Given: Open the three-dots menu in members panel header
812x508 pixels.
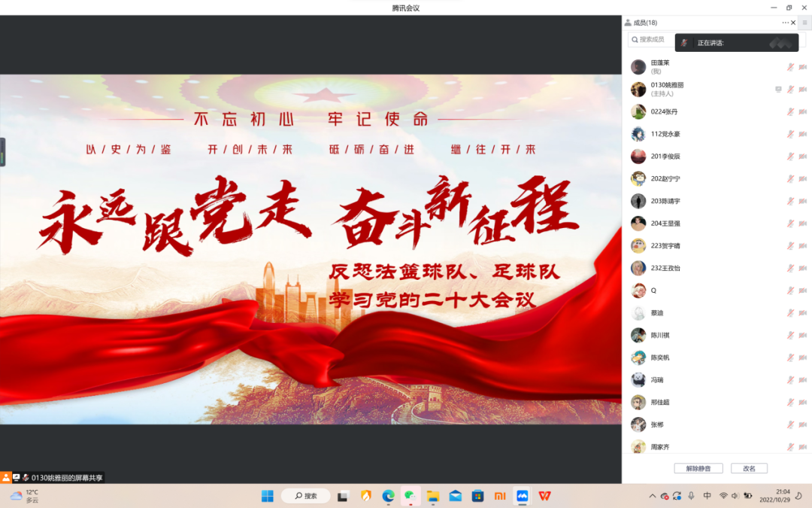Looking at the screenshot, I should pyautogui.click(x=785, y=23).
